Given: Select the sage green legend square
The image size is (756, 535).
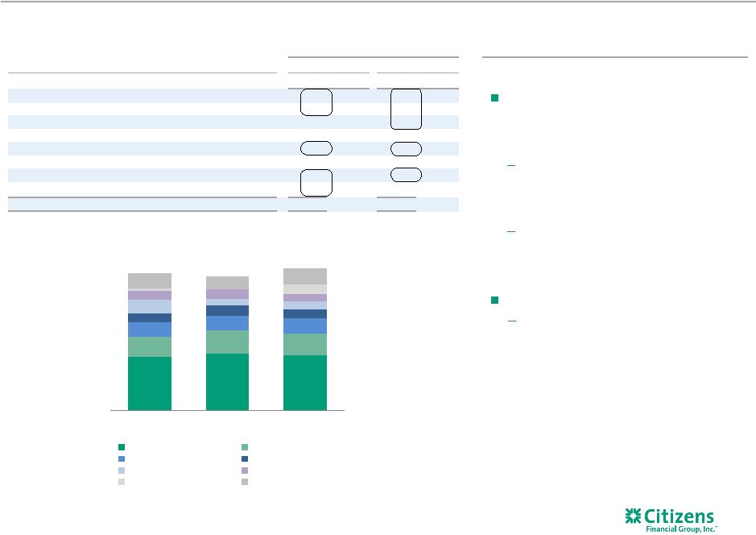Looking at the screenshot, I should click(245, 447).
